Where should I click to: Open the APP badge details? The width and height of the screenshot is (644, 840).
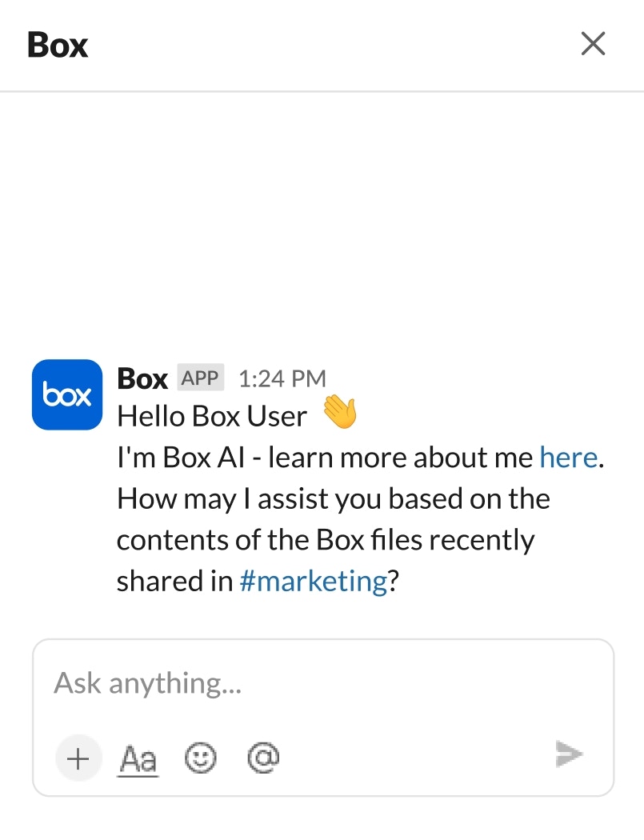point(200,378)
